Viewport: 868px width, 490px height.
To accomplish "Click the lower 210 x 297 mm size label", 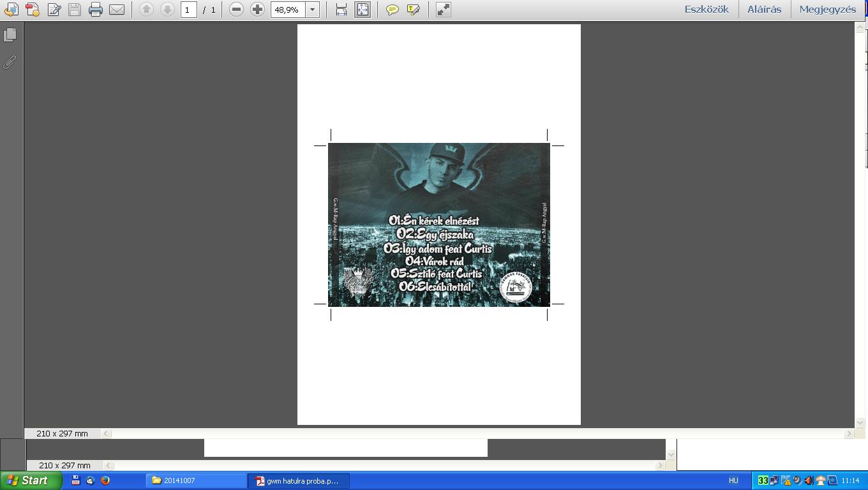I will pos(64,465).
